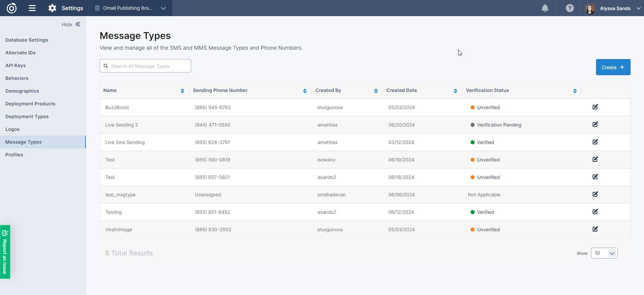644x295 pixels.
Task: Edit the Live Sending 2 row
Action: click(x=595, y=125)
